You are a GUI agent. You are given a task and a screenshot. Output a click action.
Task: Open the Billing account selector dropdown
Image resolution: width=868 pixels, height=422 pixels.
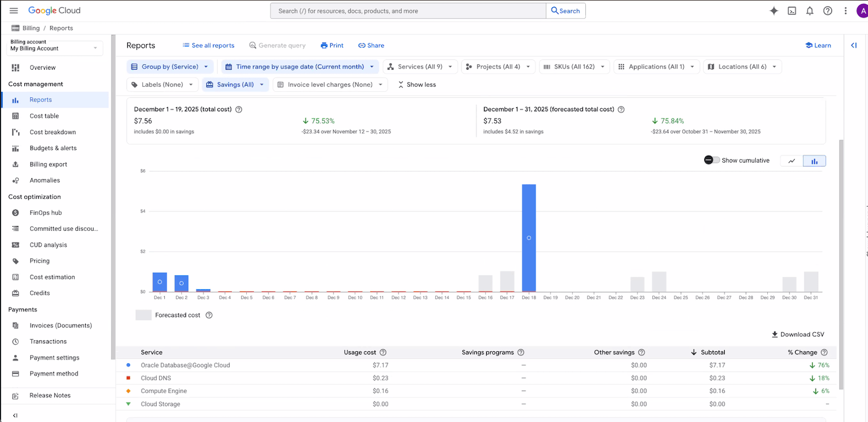pos(54,48)
